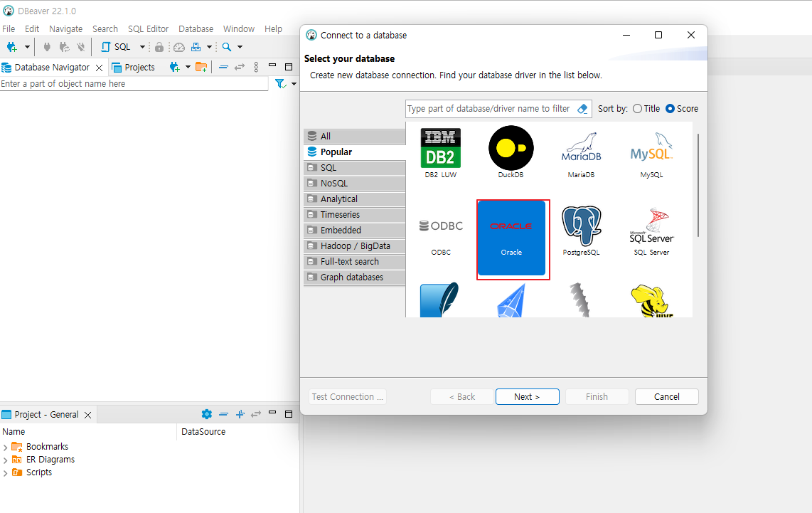This screenshot has height=513, width=812.
Task: Click the DataSource column header
Action: tap(203, 432)
